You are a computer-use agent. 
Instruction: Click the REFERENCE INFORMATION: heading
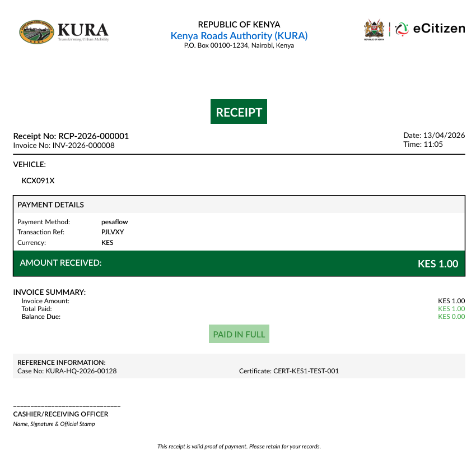(62, 363)
